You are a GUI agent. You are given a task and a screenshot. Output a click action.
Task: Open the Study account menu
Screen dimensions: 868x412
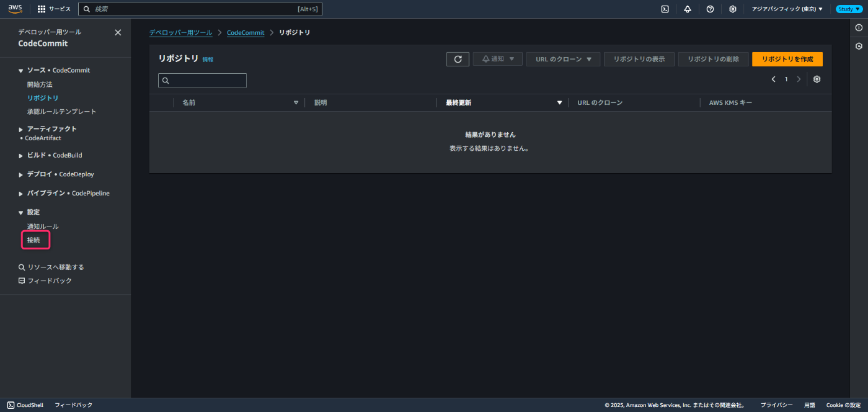coord(849,9)
